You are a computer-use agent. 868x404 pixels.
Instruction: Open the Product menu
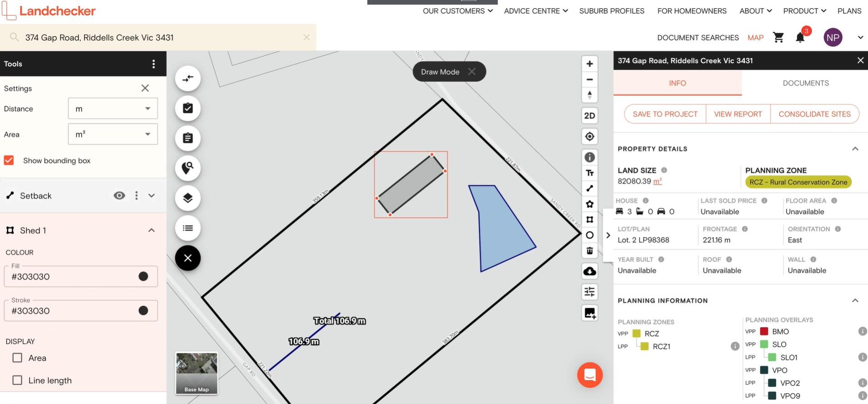tap(804, 11)
